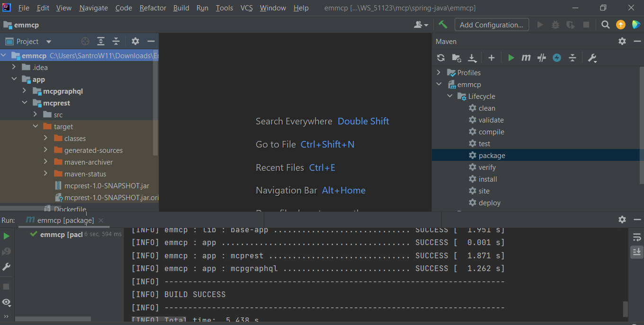Collapse the app module node

pyautogui.click(x=14, y=79)
